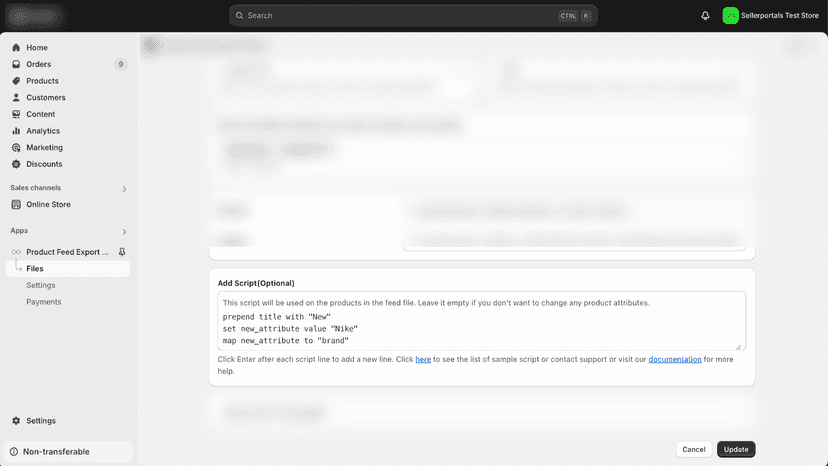828x466 pixels.
Task: Go to Orders page
Action: pyautogui.click(x=39, y=64)
